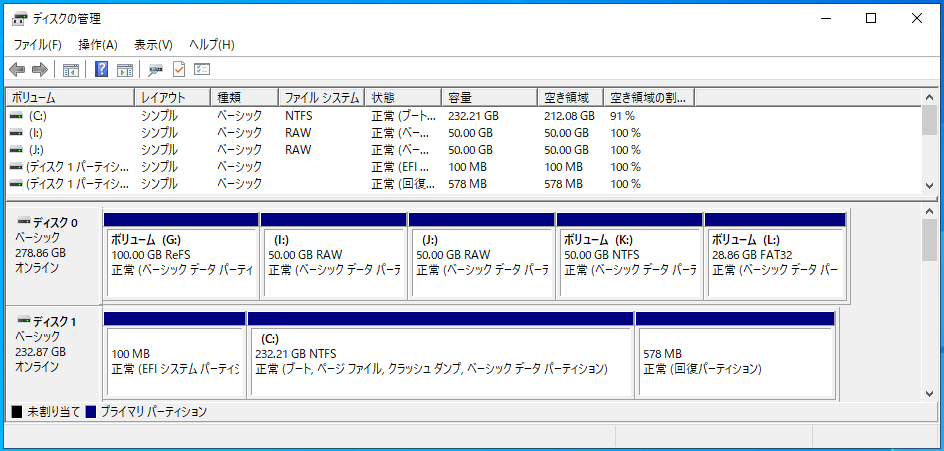
Task: Select the ボリューム (K:) NTFS partition block
Action: click(629, 262)
